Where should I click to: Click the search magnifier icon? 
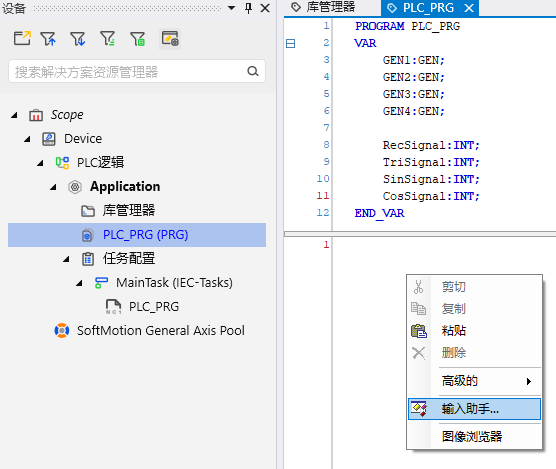tap(252, 71)
